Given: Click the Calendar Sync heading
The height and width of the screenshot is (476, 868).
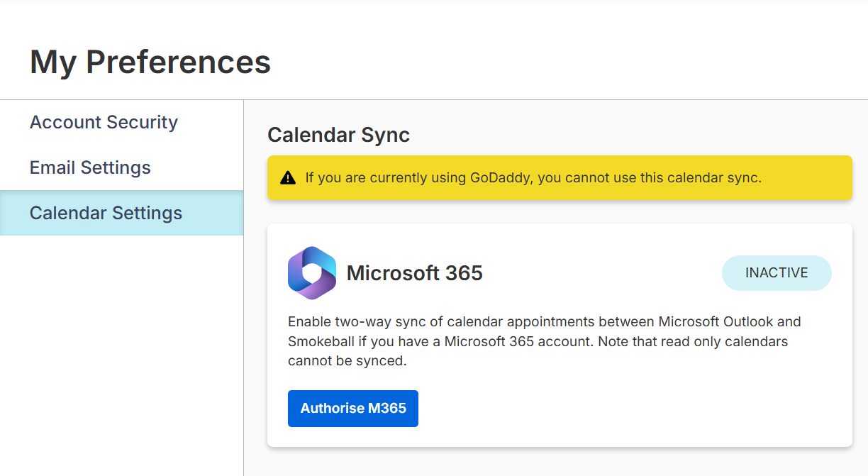Looking at the screenshot, I should (x=339, y=135).
